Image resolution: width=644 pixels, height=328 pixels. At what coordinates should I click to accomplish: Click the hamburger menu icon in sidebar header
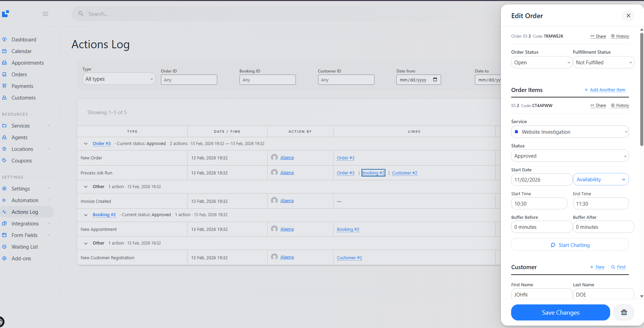point(45,14)
